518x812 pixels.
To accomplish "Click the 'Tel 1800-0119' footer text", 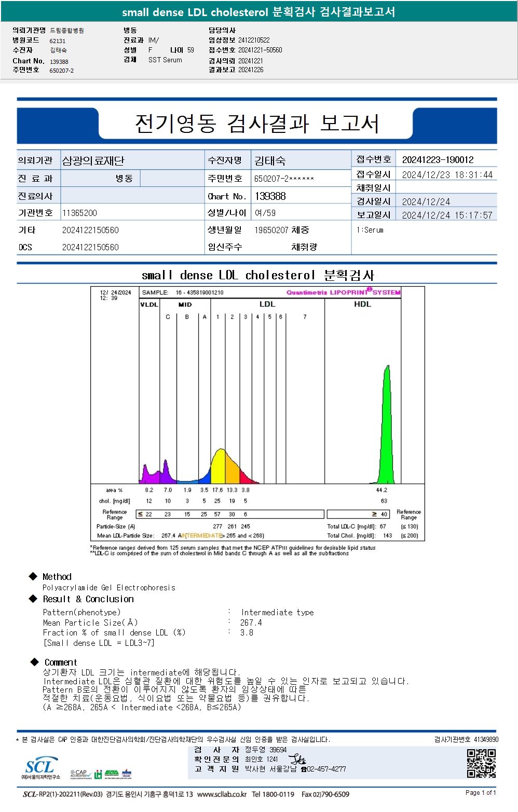I will (273, 794).
